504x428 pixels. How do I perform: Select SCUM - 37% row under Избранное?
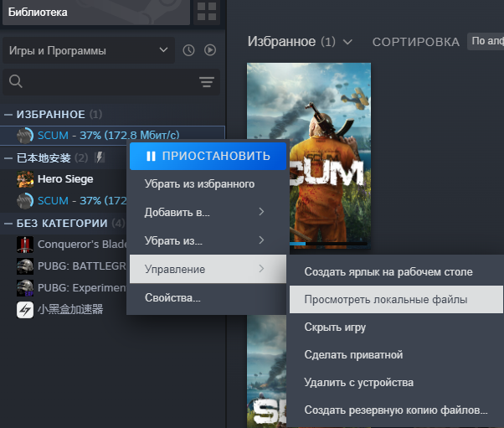[112, 136]
